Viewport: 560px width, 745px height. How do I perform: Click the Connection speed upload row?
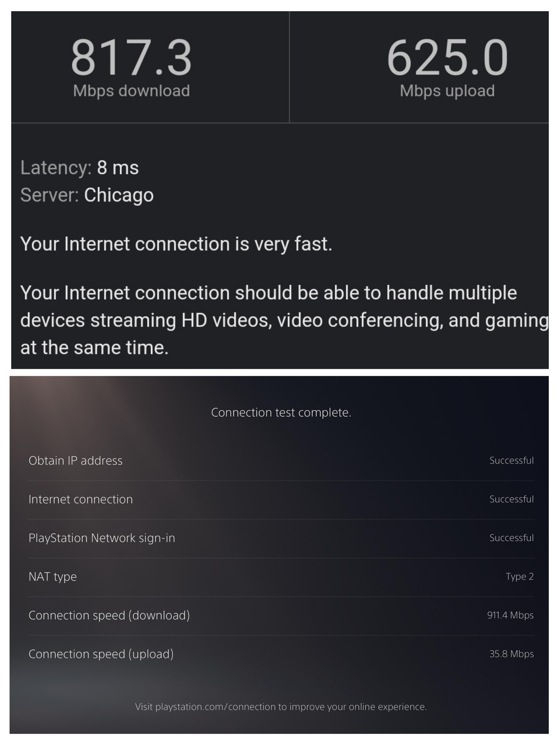click(x=101, y=654)
